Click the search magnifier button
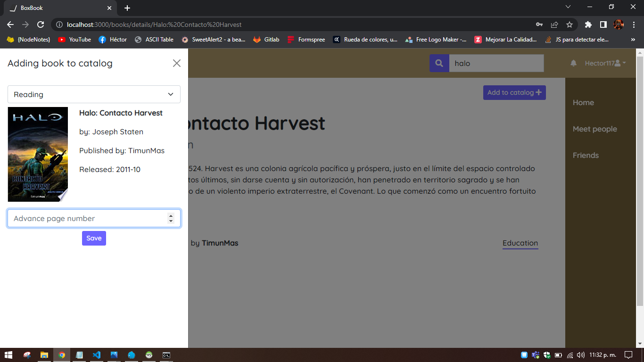644x362 pixels. point(439,63)
